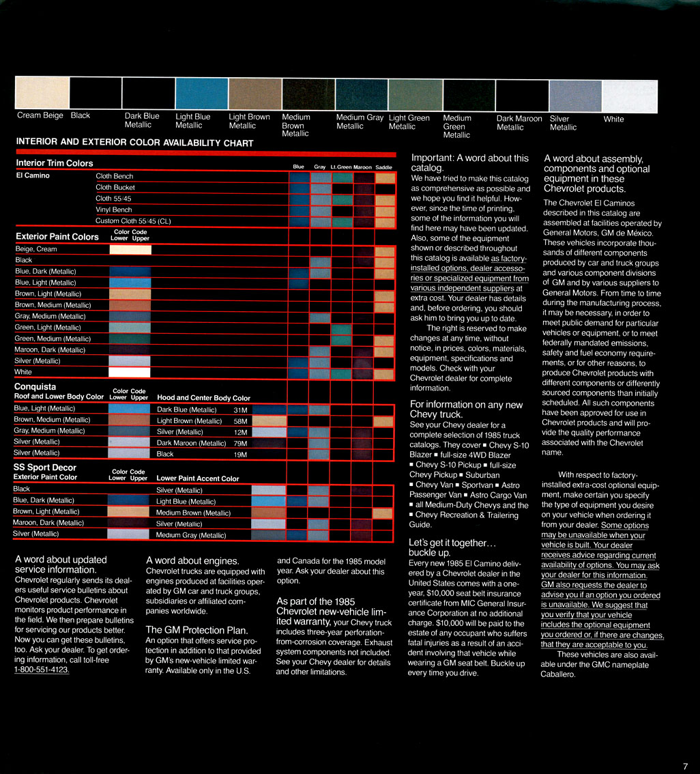The width and height of the screenshot is (700, 774).
Task: Click the 'Green, Light (Metallic)' row label
Action: pyautogui.click(x=48, y=327)
